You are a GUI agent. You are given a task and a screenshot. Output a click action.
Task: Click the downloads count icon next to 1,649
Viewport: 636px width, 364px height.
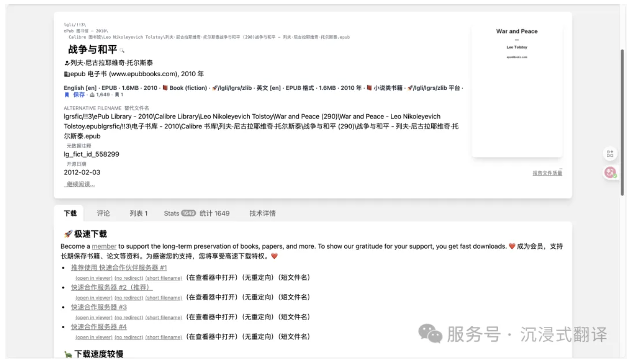click(x=92, y=95)
